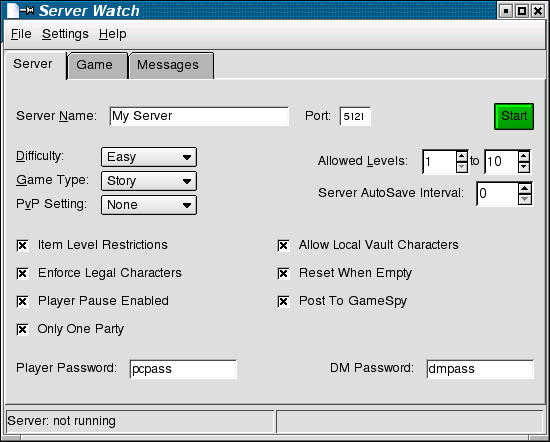The height and width of the screenshot is (442, 550).
Task: Open the Settings menu
Action: point(65,34)
